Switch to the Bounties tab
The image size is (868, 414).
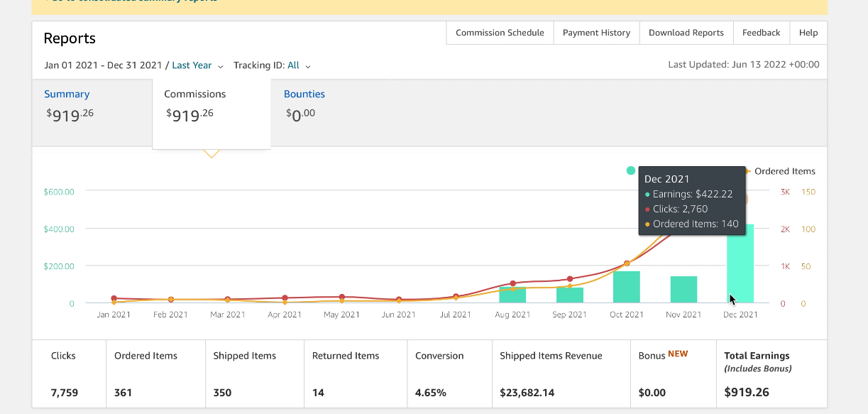pyautogui.click(x=304, y=94)
